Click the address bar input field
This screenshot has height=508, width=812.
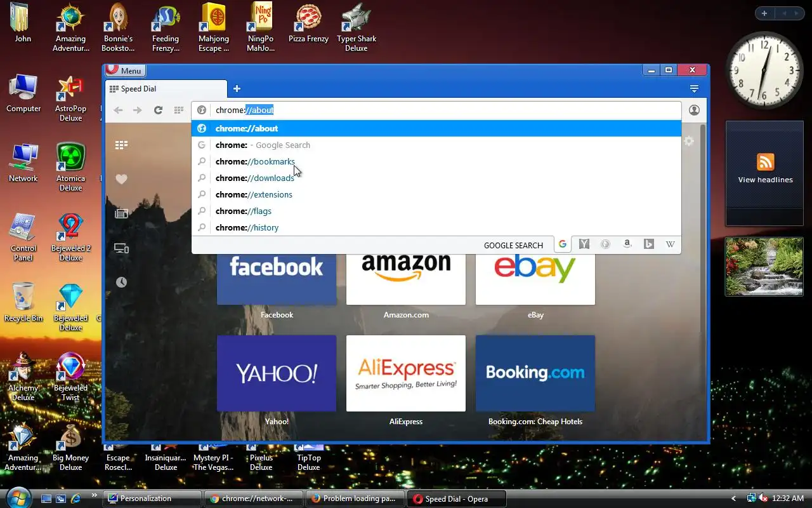coord(436,110)
